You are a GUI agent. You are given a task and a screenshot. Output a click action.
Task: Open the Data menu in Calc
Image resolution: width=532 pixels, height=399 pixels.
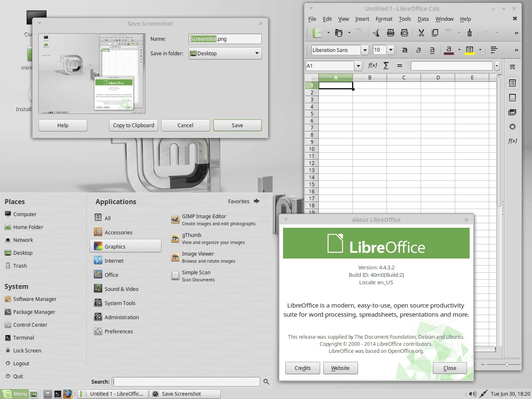[x=423, y=19]
